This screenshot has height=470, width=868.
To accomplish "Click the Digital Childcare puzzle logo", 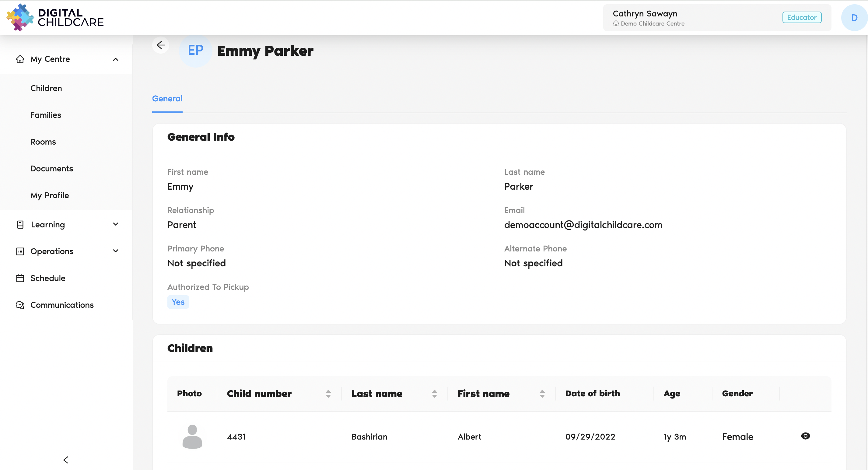I will (20, 18).
